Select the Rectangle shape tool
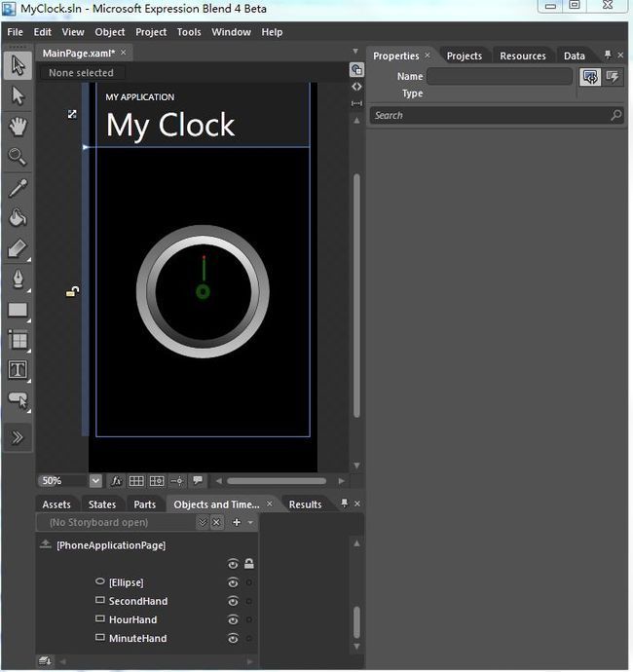Screen dimensions: 633x672 [18, 310]
